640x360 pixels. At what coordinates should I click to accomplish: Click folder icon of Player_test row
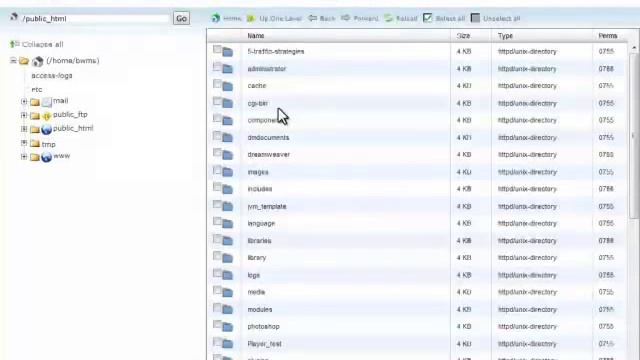(227, 344)
